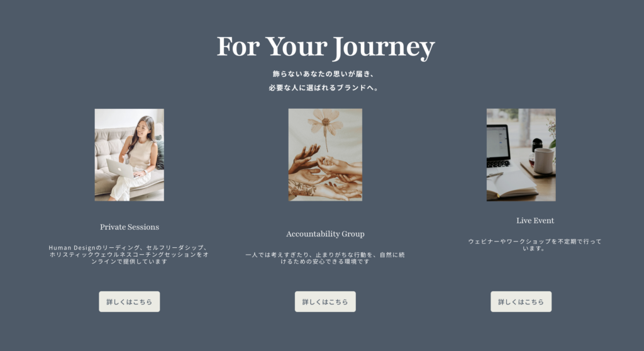Click the details button under Accountability Group

point(325,302)
